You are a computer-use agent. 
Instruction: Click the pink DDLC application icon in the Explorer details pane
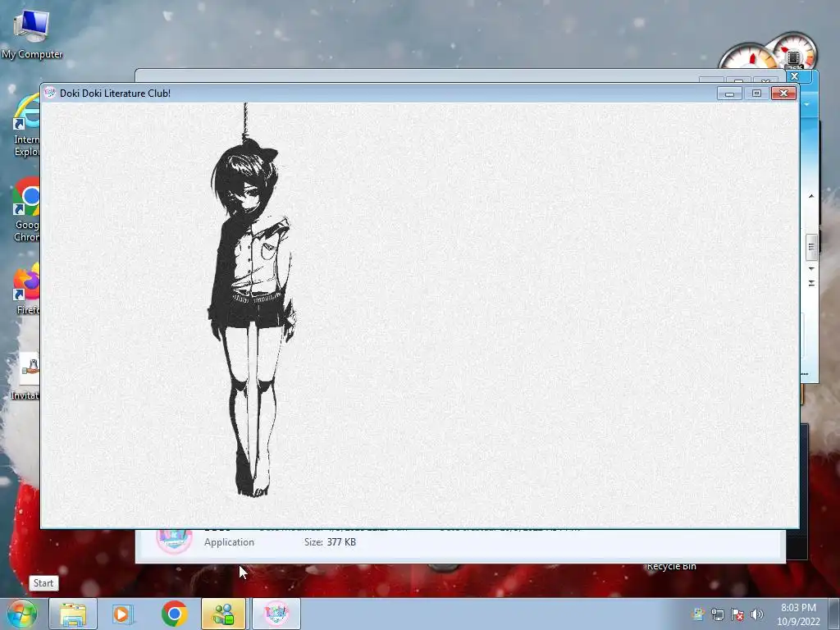coord(174,540)
